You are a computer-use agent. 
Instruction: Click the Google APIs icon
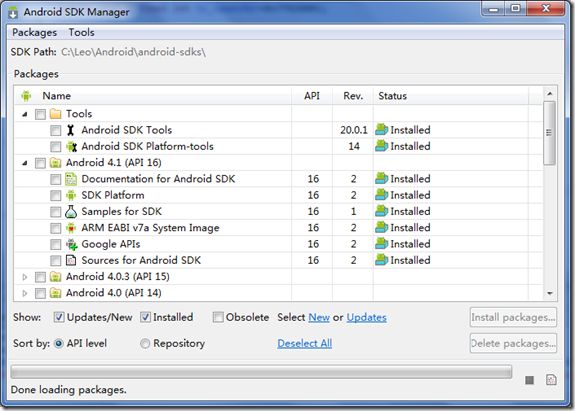(x=72, y=245)
